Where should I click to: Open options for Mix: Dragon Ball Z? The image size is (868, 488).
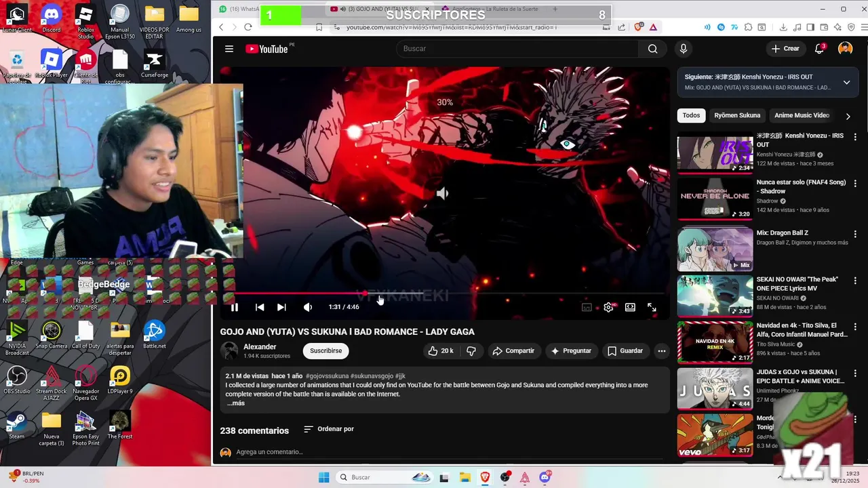pyautogui.click(x=855, y=235)
